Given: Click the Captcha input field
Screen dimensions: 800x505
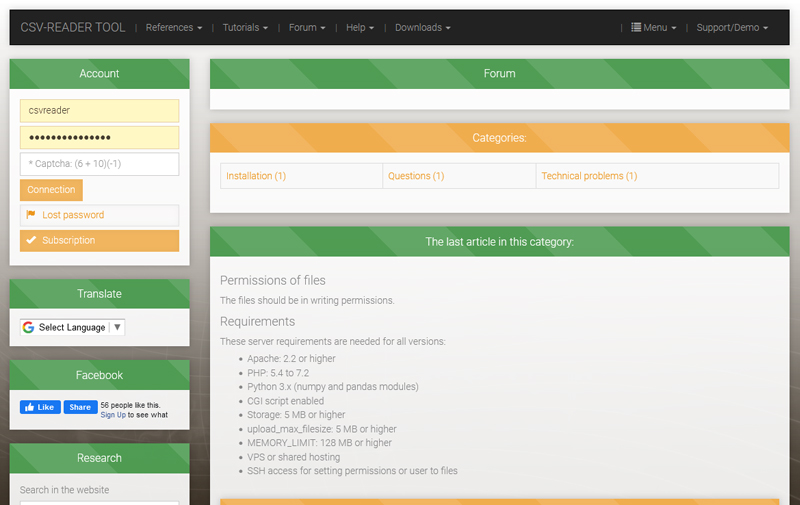Looking at the screenshot, I should point(99,164).
